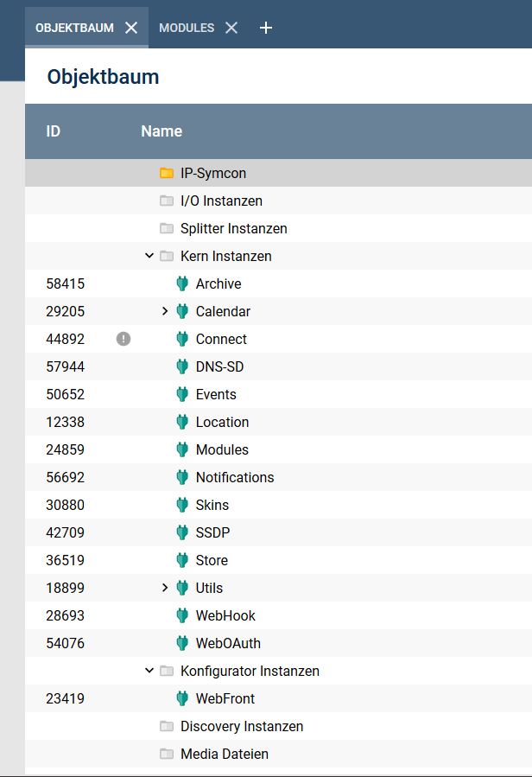Add a new tab with plus button
Image resolution: width=532 pixels, height=777 pixels.
point(266,28)
